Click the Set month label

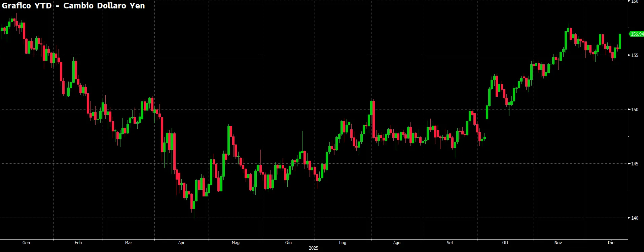point(450,243)
